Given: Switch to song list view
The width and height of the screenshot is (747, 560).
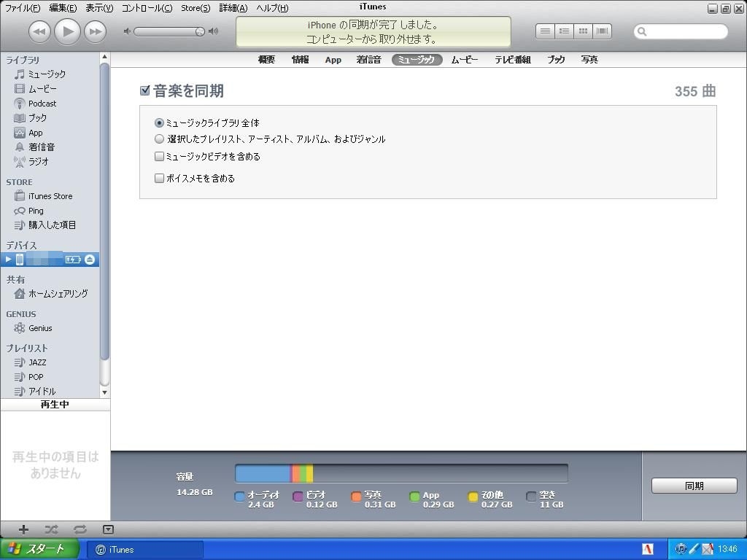Looking at the screenshot, I should pos(546,31).
